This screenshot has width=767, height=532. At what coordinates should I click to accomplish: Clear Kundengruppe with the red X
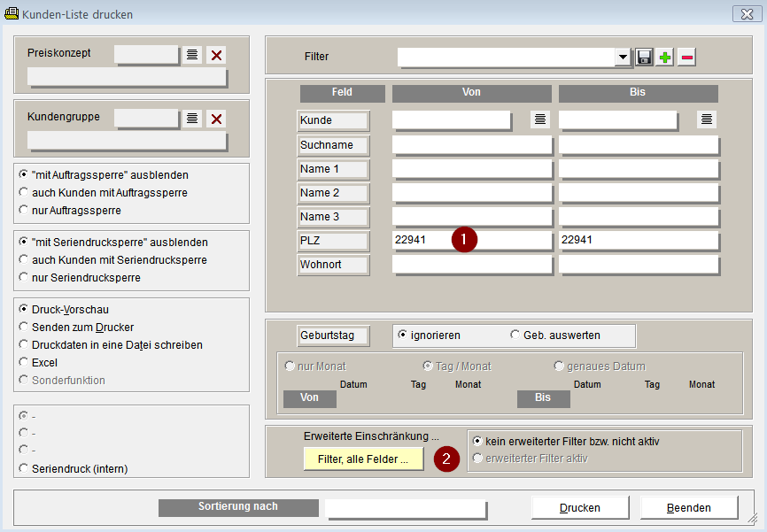(216, 119)
